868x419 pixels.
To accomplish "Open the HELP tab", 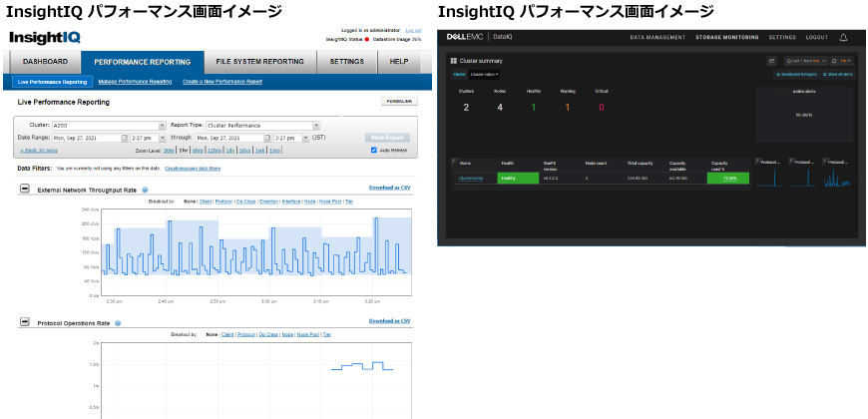I will point(398,62).
